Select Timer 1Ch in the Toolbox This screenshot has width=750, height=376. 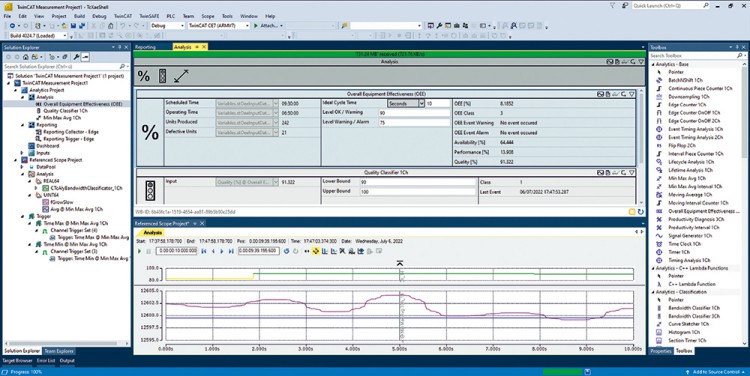(679, 252)
